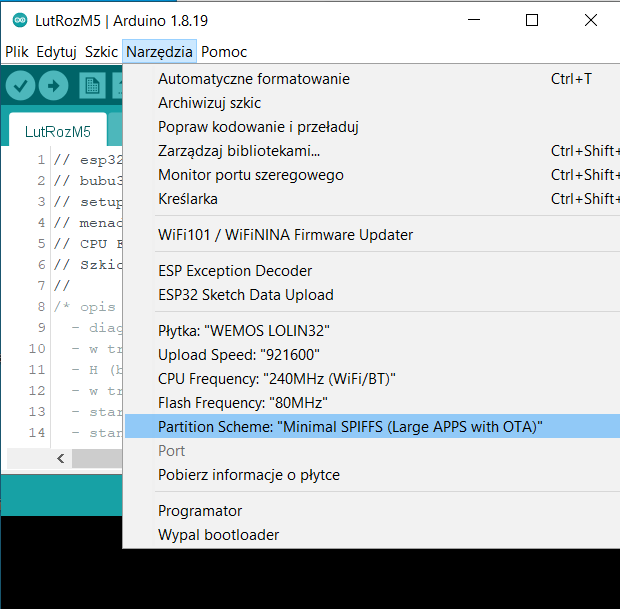Choose Pobierz informacje o płytce
This screenshot has width=620, height=609.
click(372, 475)
